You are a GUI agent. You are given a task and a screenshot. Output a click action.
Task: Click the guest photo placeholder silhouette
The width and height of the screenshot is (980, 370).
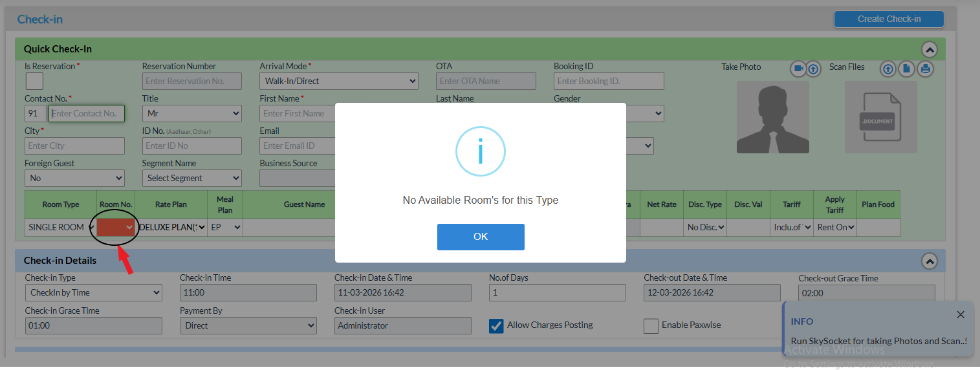click(772, 117)
